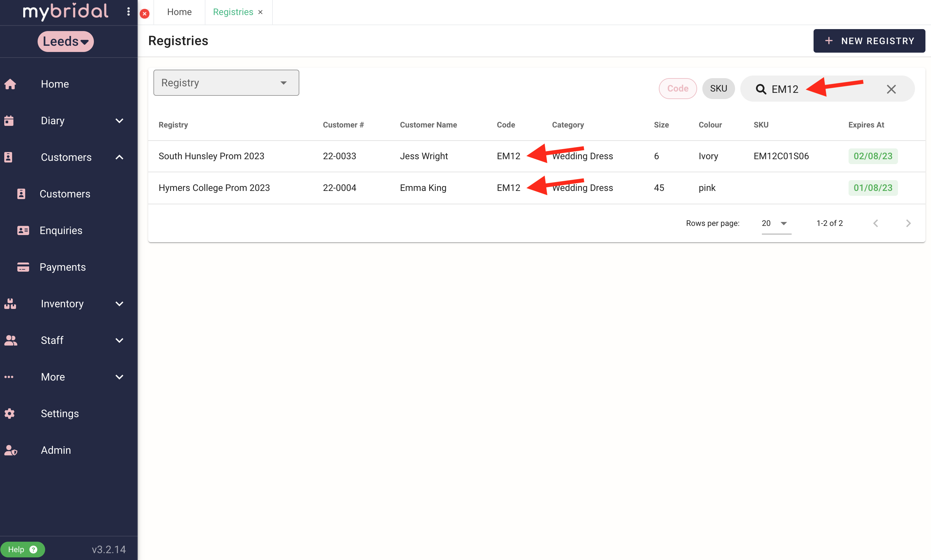The height and width of the screenshot is (560, 931).
Task: Go to previous page of results
Action: point(875,223)
